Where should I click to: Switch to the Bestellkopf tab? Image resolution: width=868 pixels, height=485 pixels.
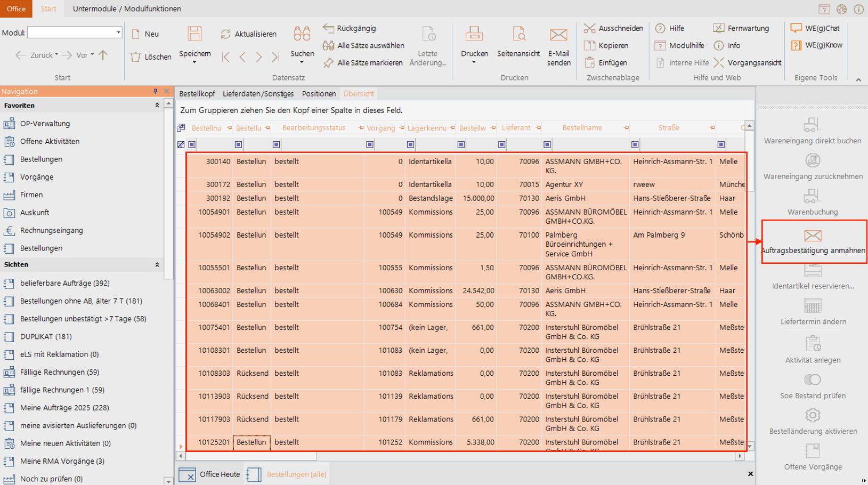[197, 94]
